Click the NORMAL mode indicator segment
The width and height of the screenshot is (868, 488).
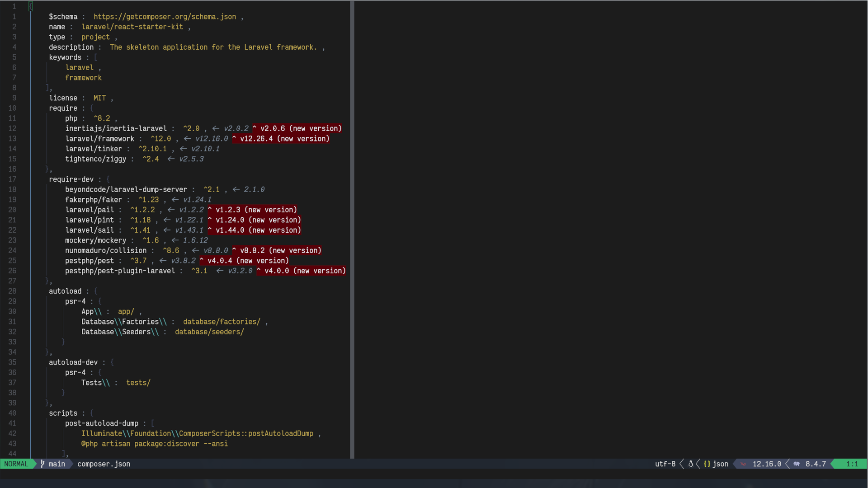pyautogui.click(x=17, y=464)
